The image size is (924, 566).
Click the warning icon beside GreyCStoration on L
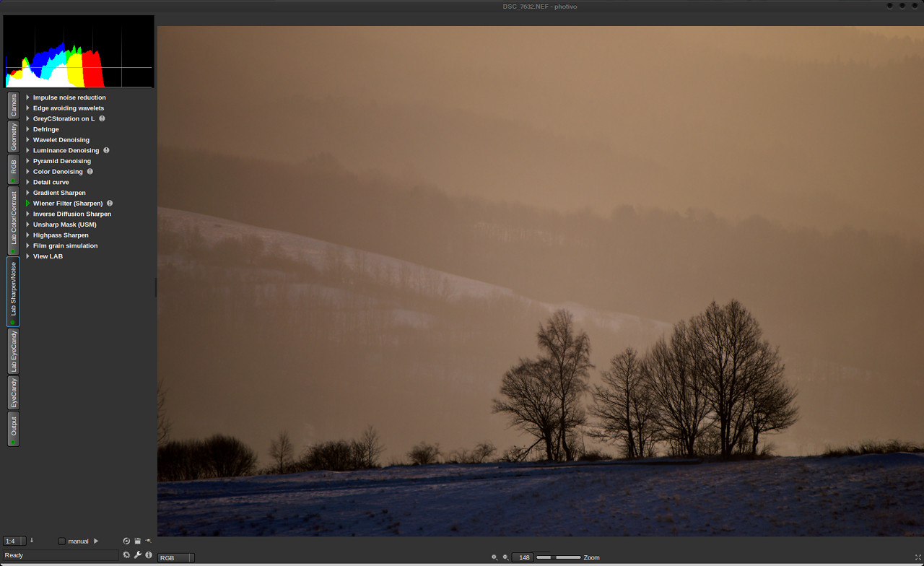102,118
